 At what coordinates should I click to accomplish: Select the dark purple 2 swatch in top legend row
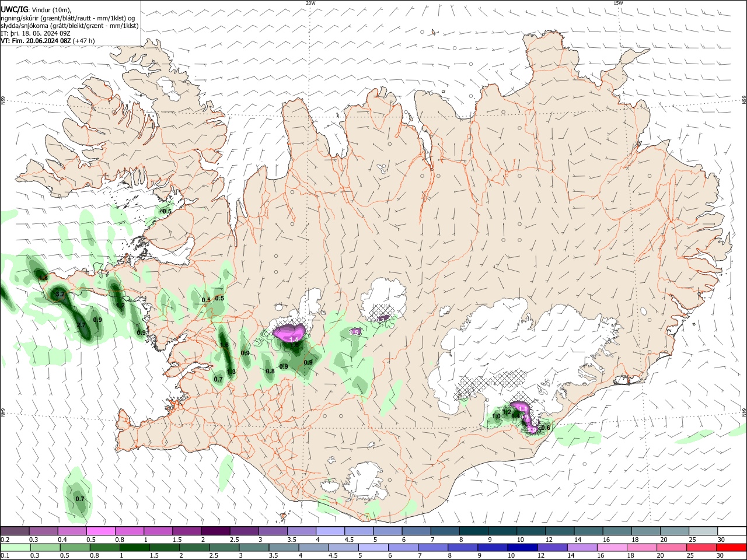[215, 531]
